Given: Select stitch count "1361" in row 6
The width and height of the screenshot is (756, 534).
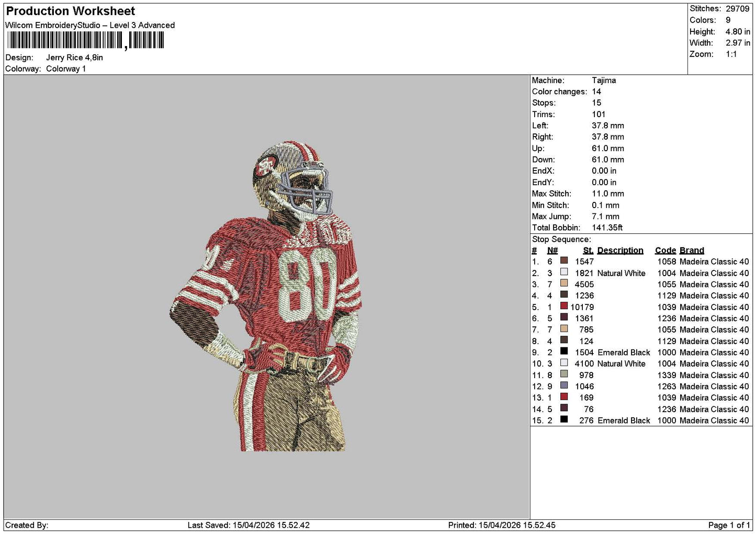Looking at the screenshot, I should point(584,319).
